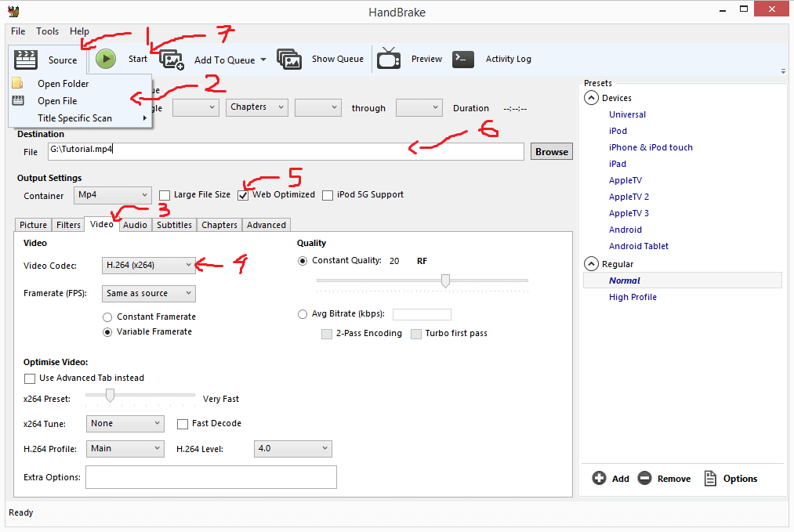Click the Avg Bitrate kbps field
Viewport: 794px width, 532px height.
[x=422, y=314]
